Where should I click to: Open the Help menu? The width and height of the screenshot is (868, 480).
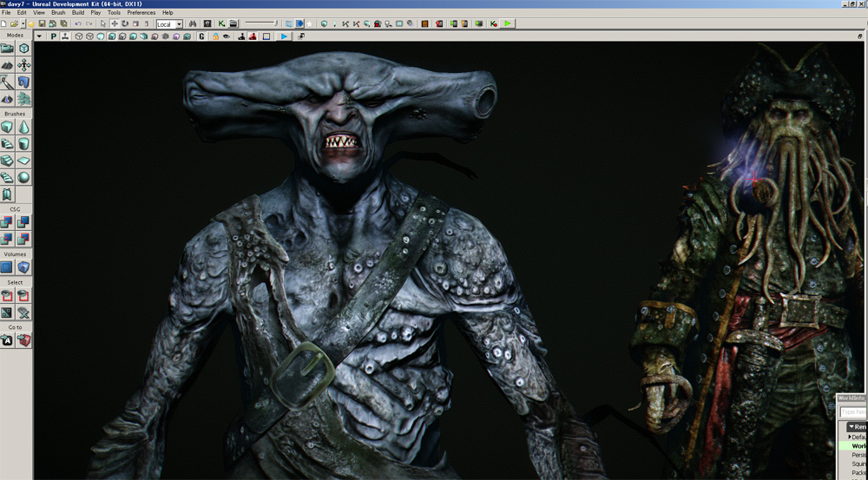168,12
